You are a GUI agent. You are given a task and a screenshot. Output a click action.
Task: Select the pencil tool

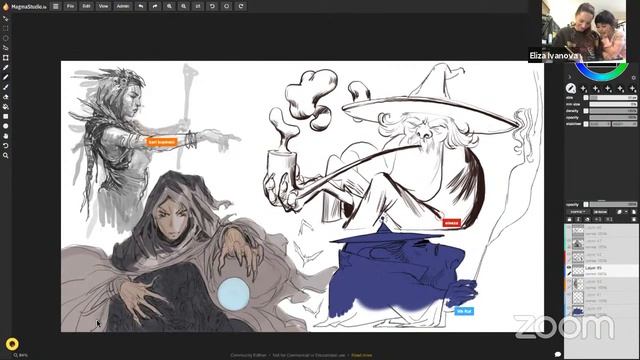pyautogui.click(x=5, y=78)
